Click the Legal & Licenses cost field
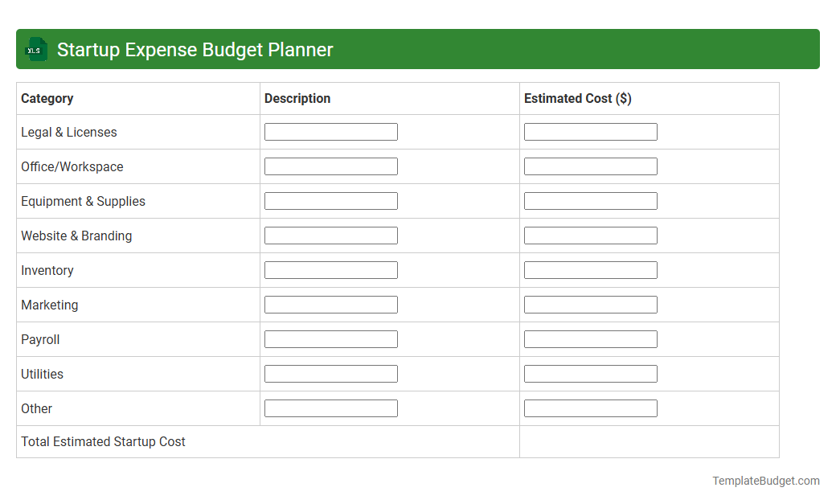This screenshot has width=836, height=504. pos(590,131)
